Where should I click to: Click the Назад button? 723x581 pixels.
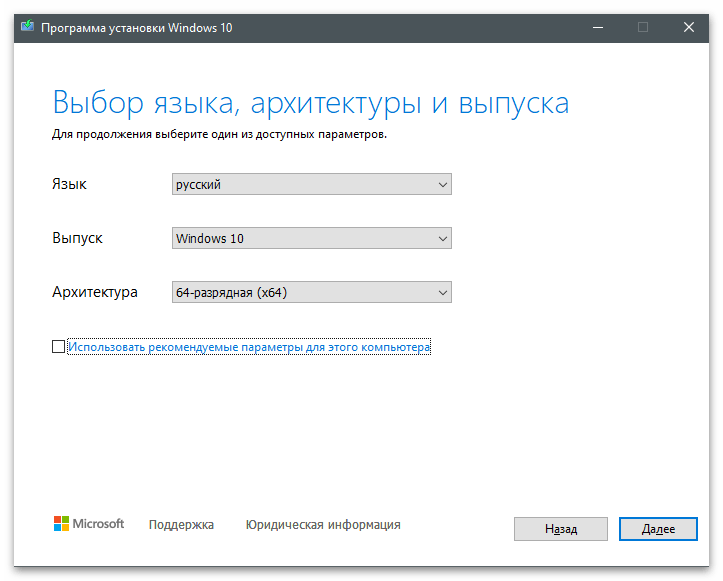coord(561,529)
